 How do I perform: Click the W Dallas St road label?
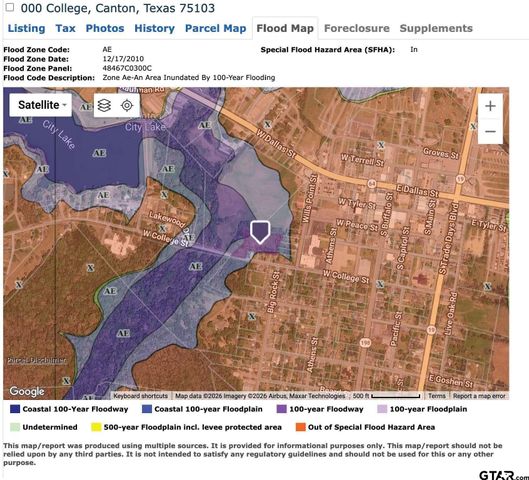(x=276, y=144)
